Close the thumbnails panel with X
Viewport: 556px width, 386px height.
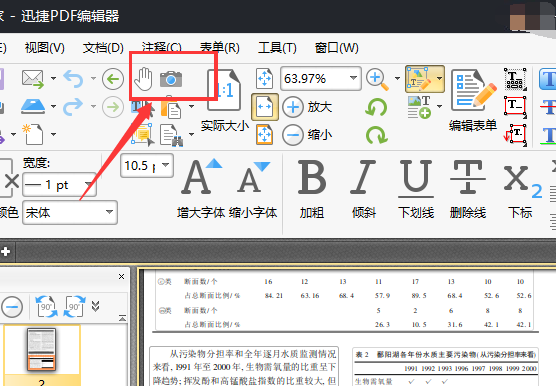point(121,276)
